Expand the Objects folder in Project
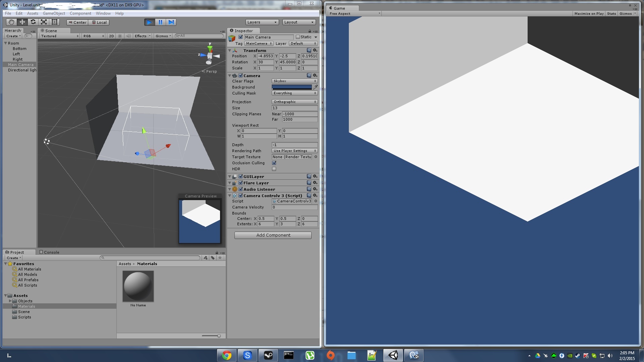This screenshot has width=644, height=362. coord(10,301)
